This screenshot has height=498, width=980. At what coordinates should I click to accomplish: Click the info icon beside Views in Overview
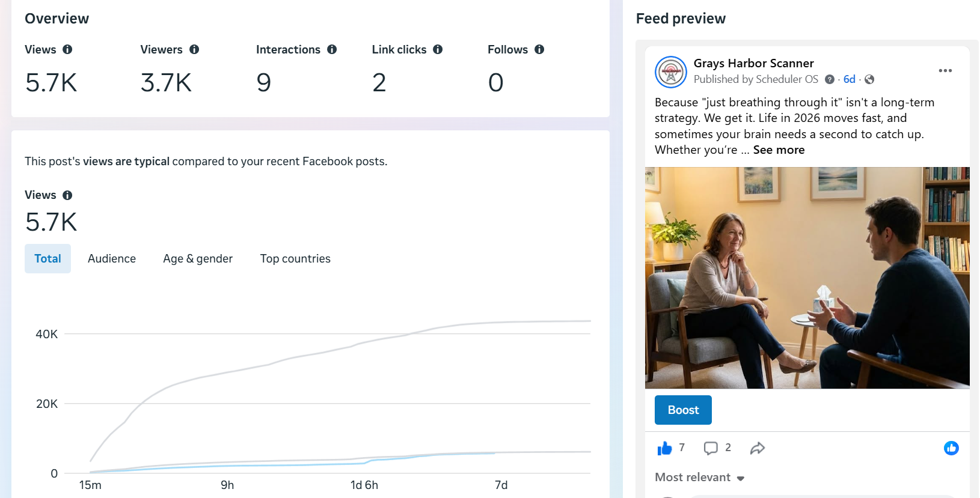pyautogui.click(x=67, y=49)
